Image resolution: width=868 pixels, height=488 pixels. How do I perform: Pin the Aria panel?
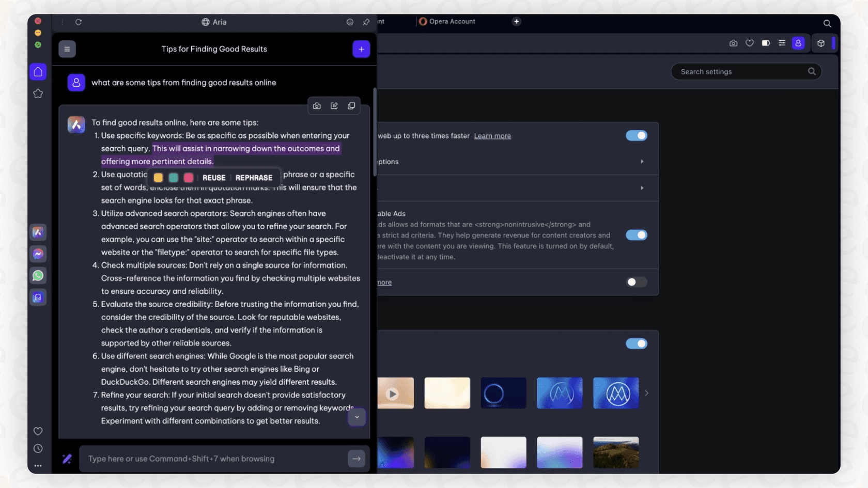click(x=366, y=22)
